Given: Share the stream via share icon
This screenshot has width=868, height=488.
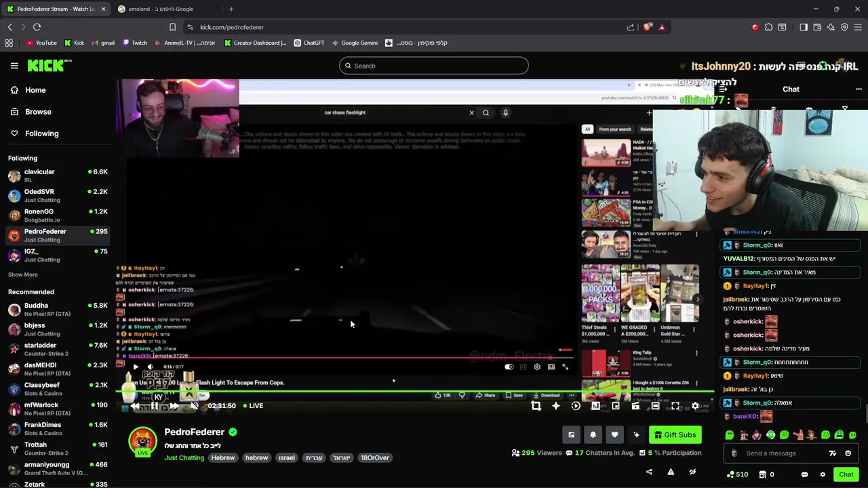Looking at the screenshot, I should point(649,472).
